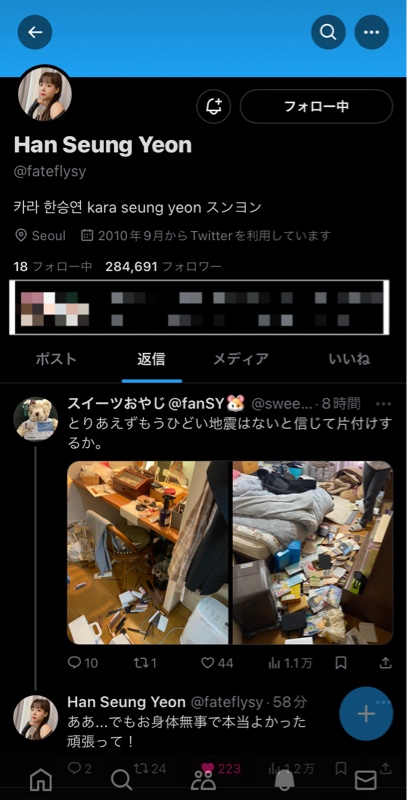Toggle the フォロー中 following button
Viewport: 407px width, 800px height.
pyautogui.click(x=316, y=107)
